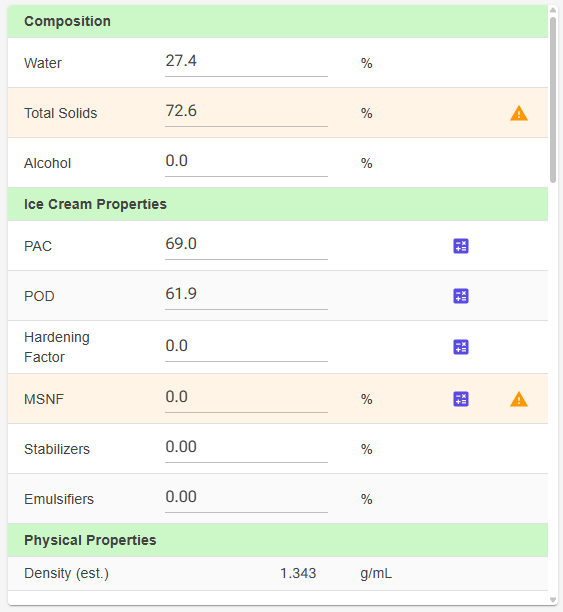Click the POD value input
Viewport: 563px width, 612px height.
pos(246,295)
